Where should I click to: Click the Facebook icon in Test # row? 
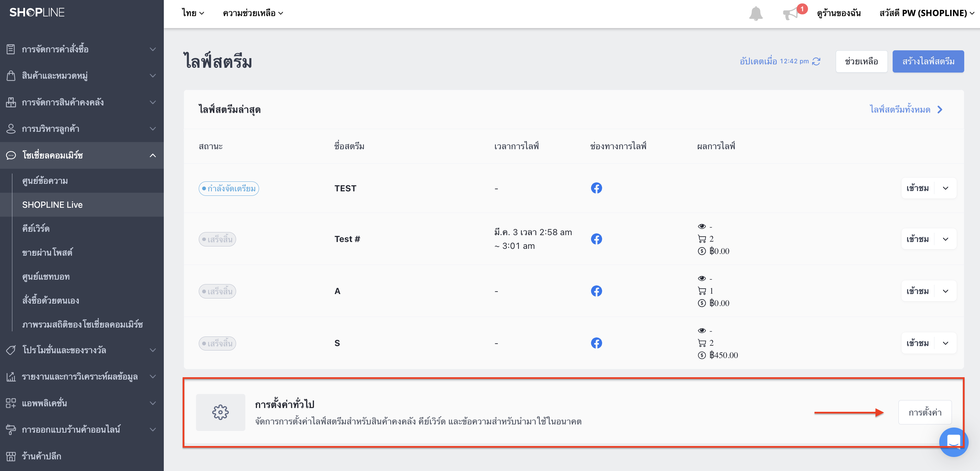click(x=596, y=239)
